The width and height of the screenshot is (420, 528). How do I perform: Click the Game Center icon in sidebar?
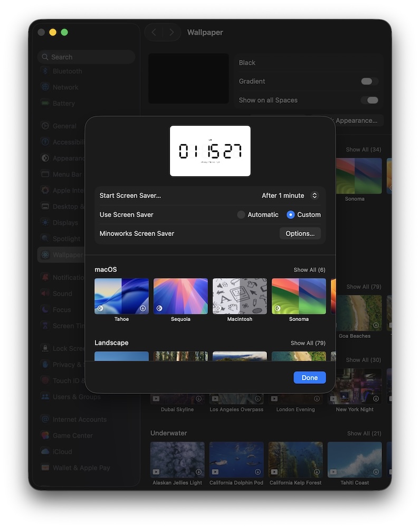coord(45,436)
